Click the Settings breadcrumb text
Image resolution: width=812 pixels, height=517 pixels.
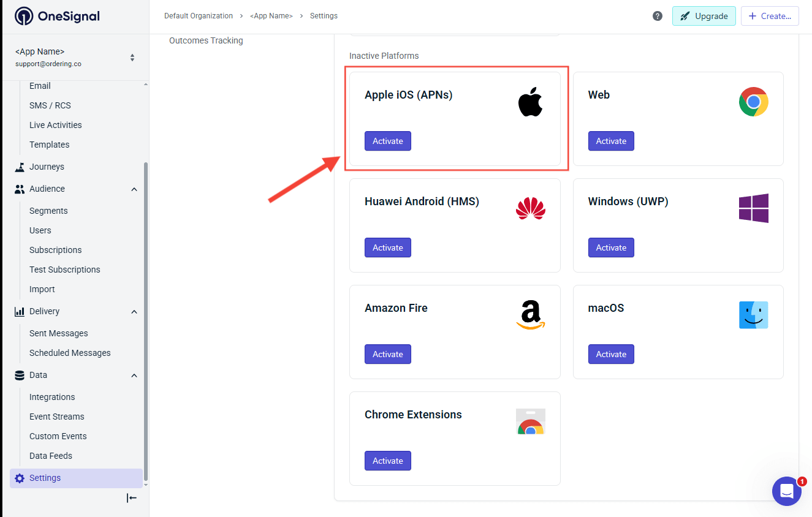(324, 16)
